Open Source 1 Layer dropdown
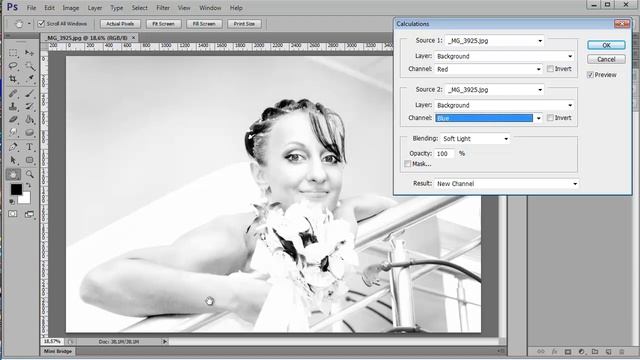Screen dimensions: 640x360 504,56
